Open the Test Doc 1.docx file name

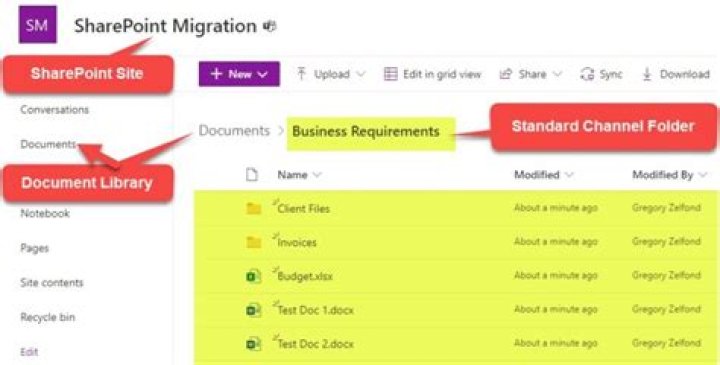[315, 310]
